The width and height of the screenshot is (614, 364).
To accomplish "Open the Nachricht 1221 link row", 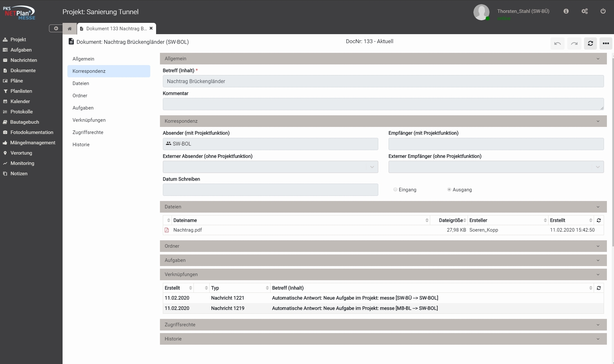I will pos(383,298).
